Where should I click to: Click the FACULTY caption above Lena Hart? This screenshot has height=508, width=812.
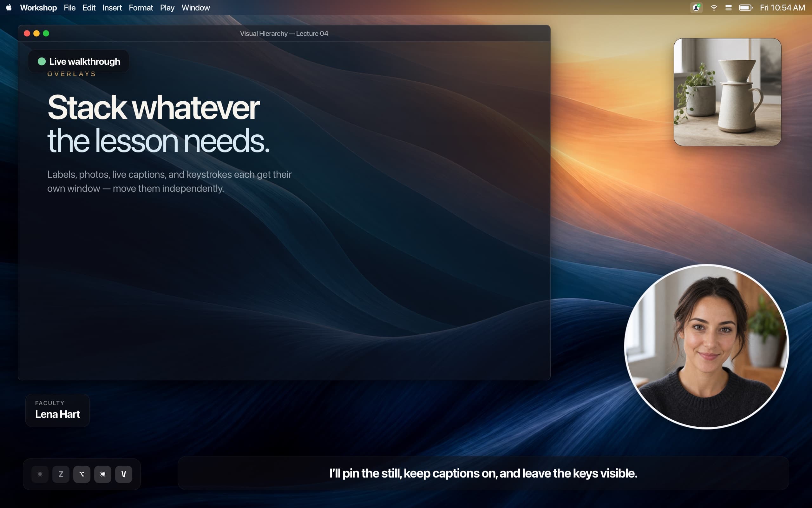(x=50, y=403)
